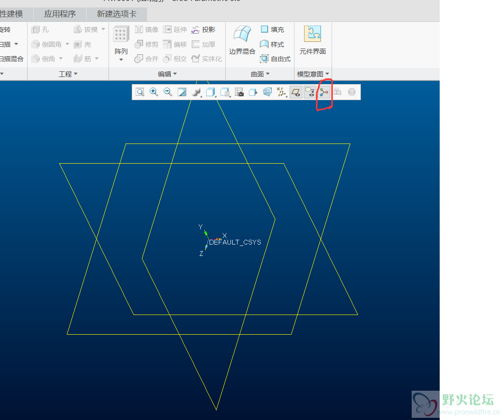The height and width of the screenshot is (420, 504).
Task: Click the Offset (偏移) tool
Action: (175, 44)
